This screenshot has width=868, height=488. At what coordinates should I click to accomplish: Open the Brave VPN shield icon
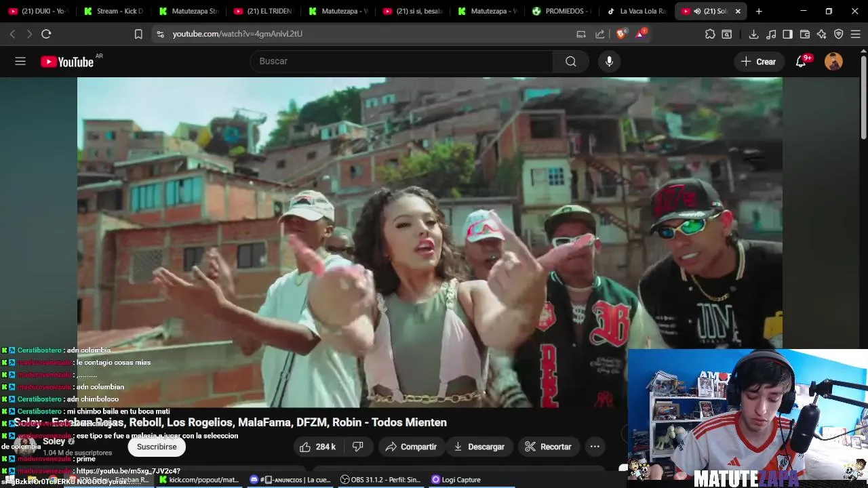tap(838, 34)
